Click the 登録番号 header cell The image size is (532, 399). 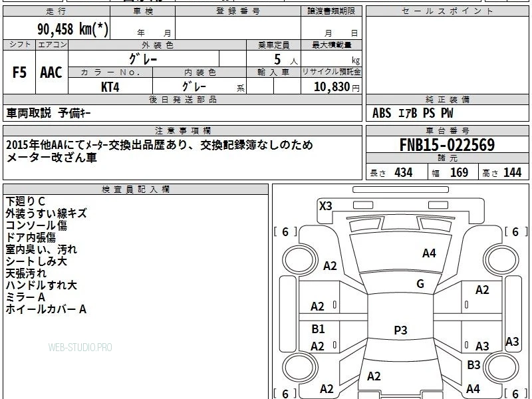(238, 11)
